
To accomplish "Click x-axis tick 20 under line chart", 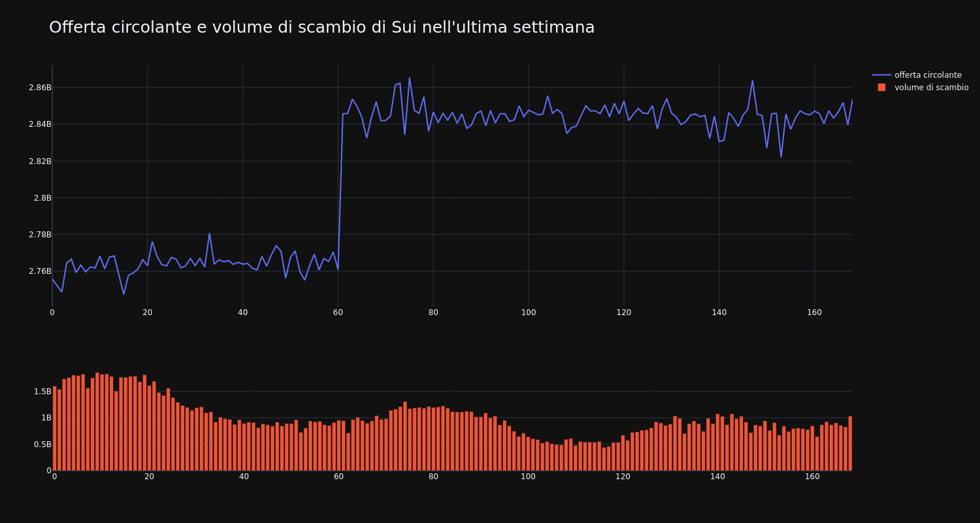I will click(x=148, y=312).
